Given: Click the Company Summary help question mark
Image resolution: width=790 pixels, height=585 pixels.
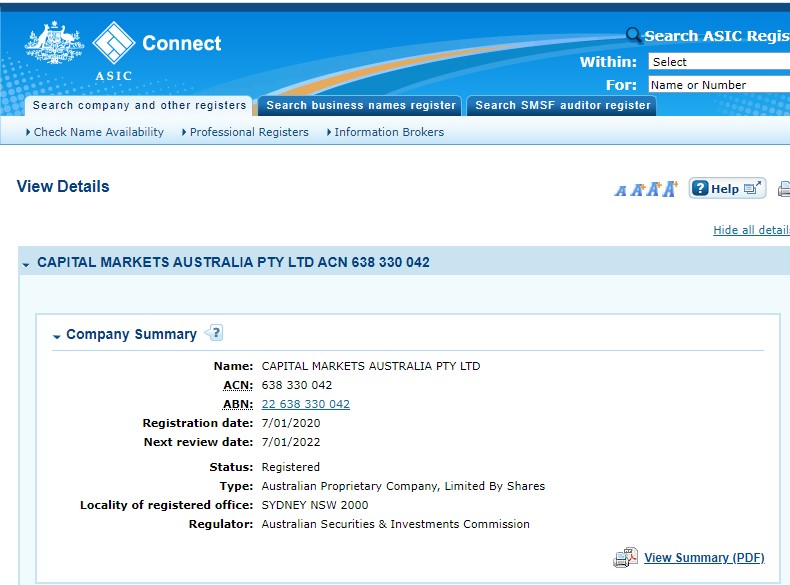Looking at the screenshot, I should point(214,333).
